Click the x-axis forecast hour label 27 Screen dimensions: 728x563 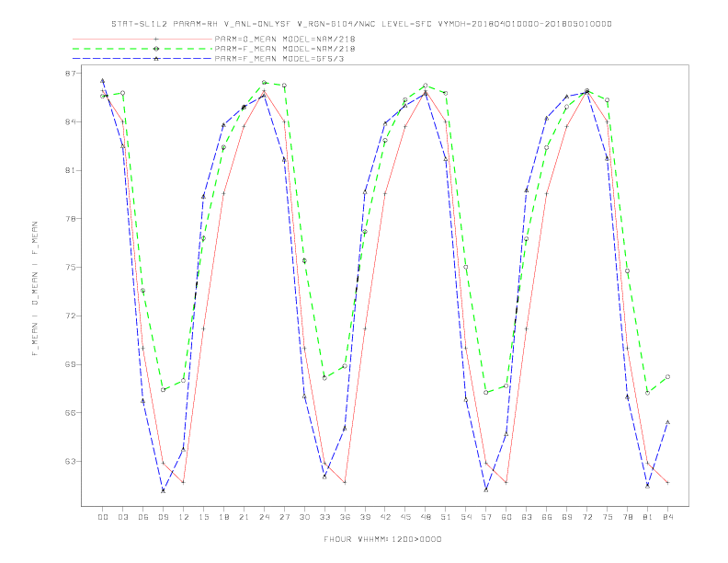(284, 517)
